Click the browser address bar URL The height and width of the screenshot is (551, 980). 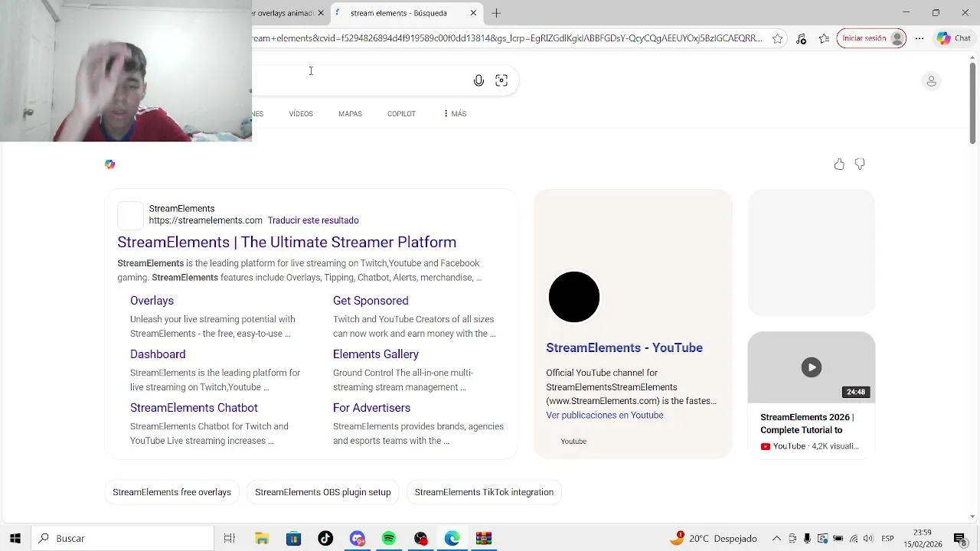[507, 38]
